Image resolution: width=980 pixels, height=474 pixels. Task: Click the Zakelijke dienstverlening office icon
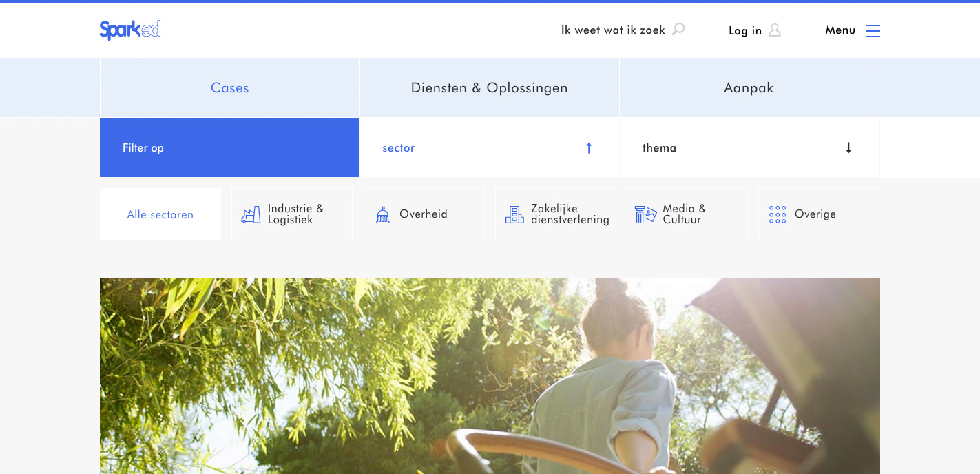tap(514, 214)
